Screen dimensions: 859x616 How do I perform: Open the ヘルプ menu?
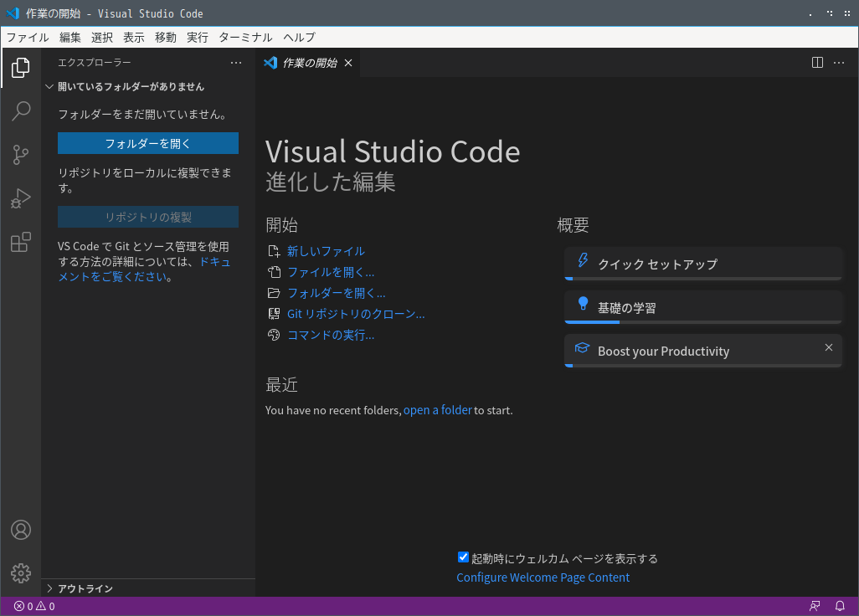(299, 37)
